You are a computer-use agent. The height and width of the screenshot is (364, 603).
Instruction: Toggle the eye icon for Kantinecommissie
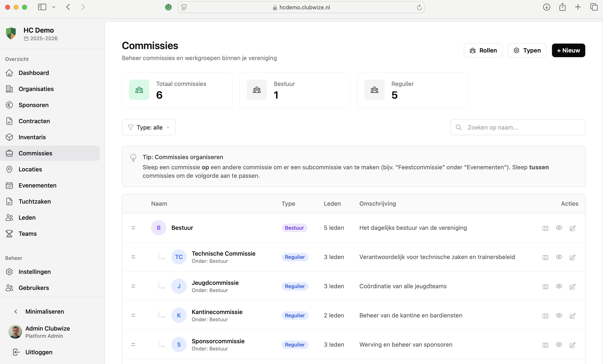pos(559,316)
